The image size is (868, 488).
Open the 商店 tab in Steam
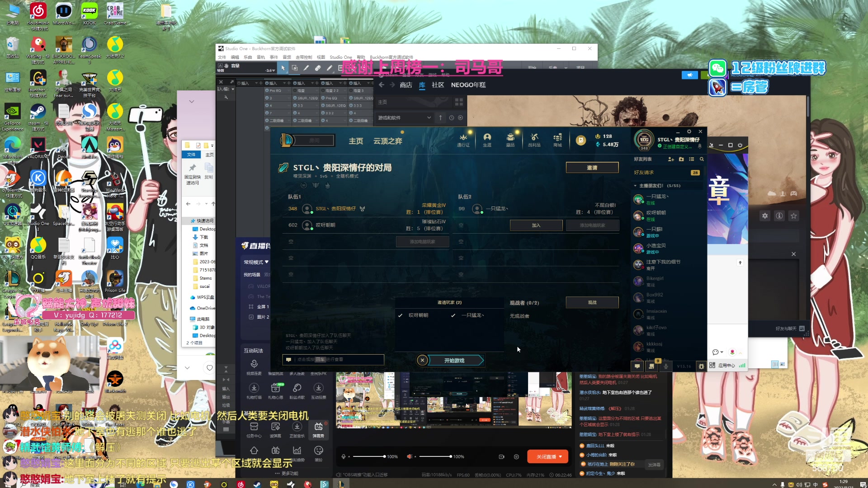406,85
